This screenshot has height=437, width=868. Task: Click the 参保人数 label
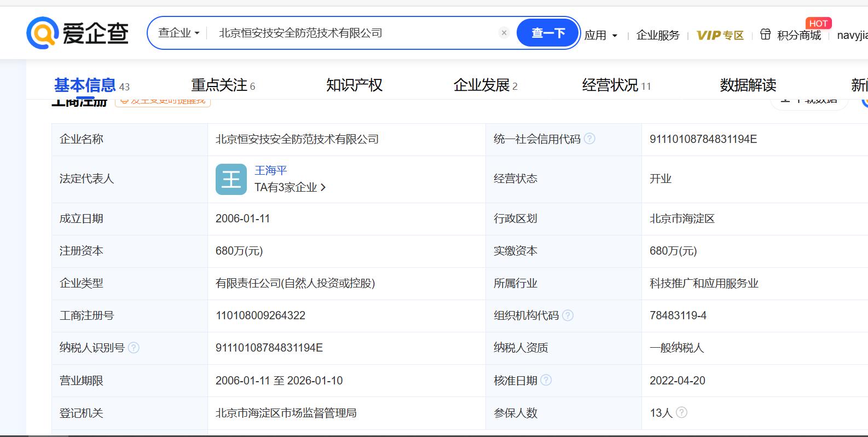(516, 413)
